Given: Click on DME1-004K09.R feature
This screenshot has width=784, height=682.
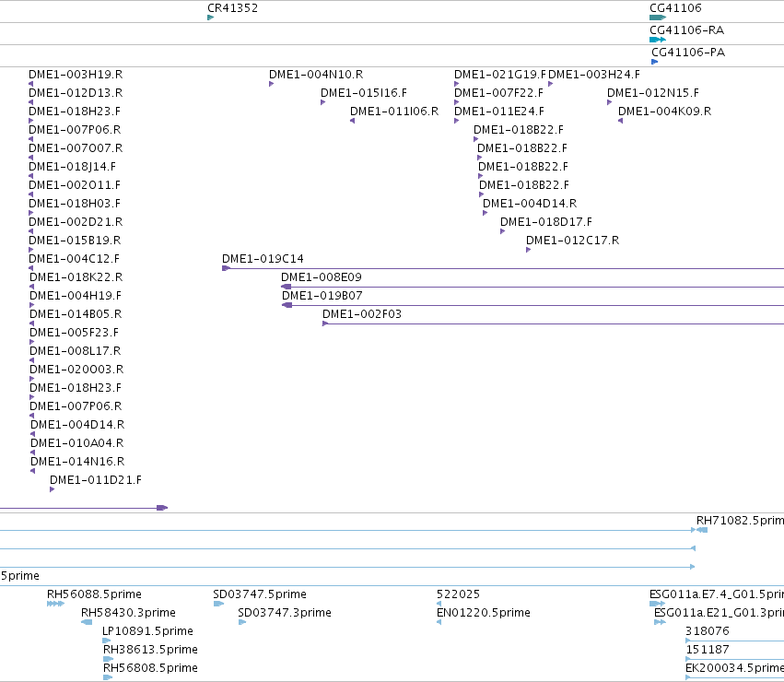Looking at the screenshot, I should pos(664,112).
